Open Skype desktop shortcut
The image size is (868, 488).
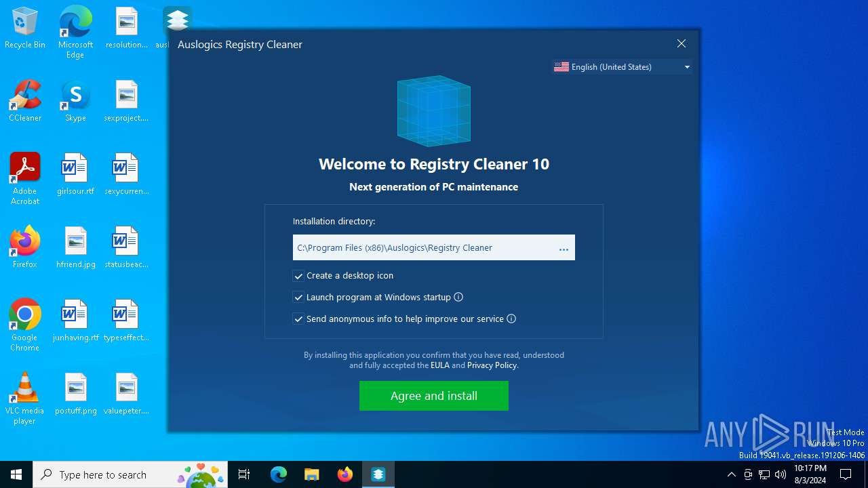(x=75, y=102)
